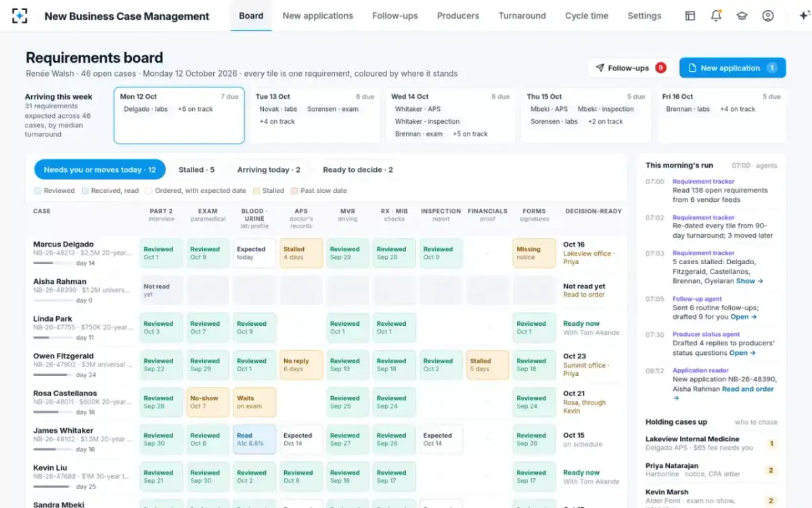
Task: Open the Cycle time tab
Action: click(587, 16)
